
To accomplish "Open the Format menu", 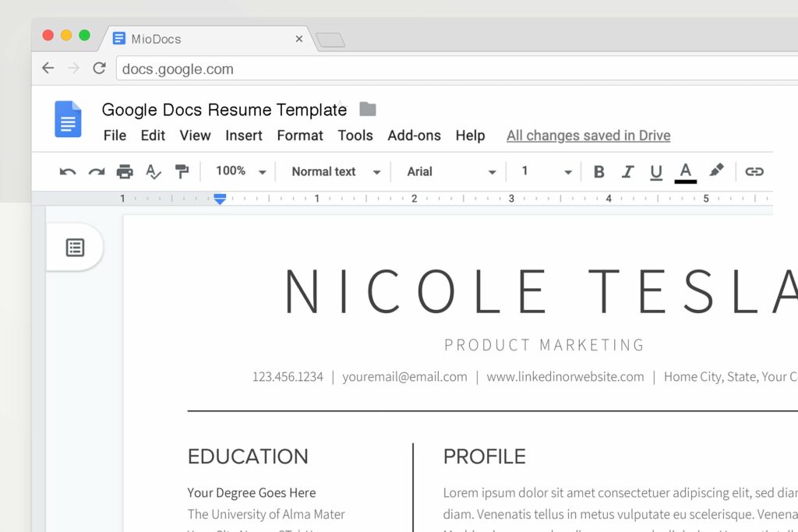I will click(299, 136).
